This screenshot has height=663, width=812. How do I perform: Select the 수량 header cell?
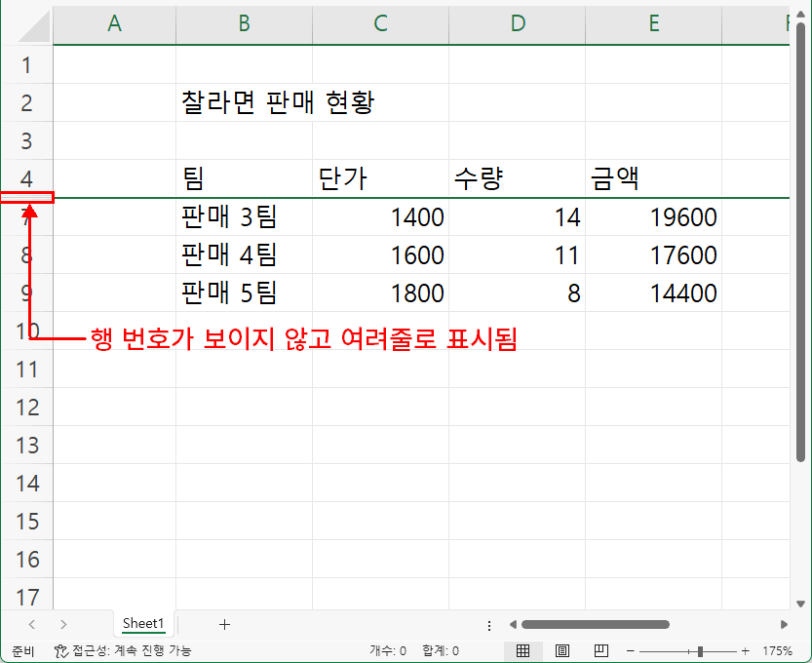[518, 178]
